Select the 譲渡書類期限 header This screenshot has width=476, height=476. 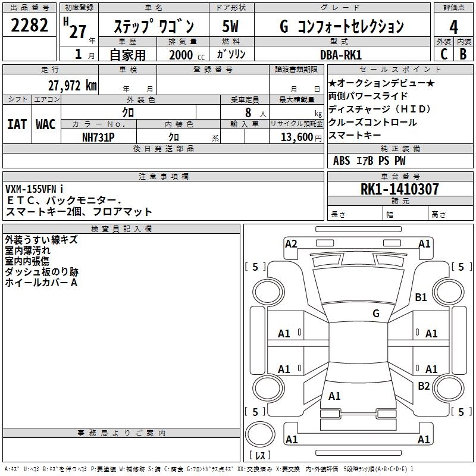(x=296, y=69)
